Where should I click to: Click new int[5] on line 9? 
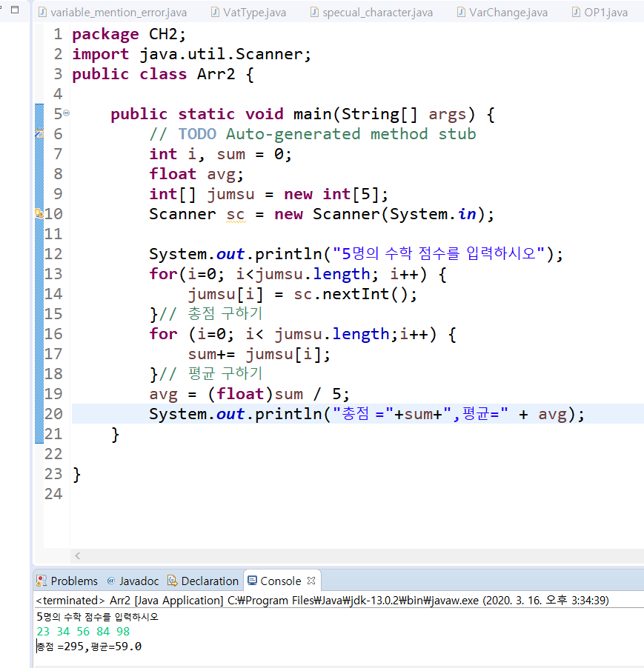pyautogui.click(x=331, y=194)
